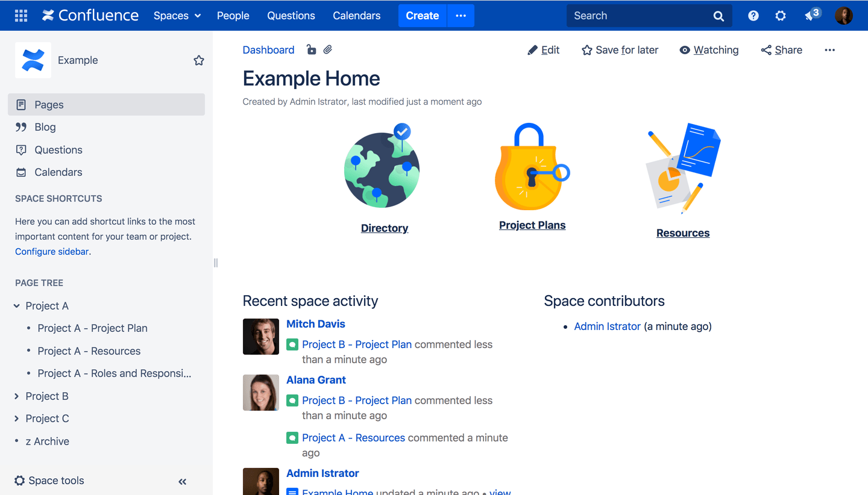The image size is (868, 495).
Task: Save this page for later
Action: (620, 50)
